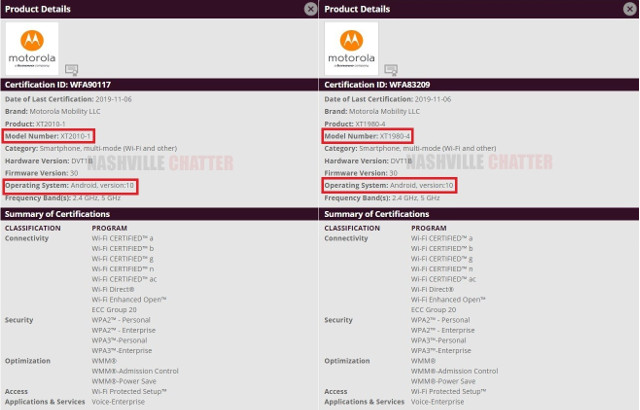Click Wi-Fi CERTIFIED ac in the left panel

tap(124, 278)
